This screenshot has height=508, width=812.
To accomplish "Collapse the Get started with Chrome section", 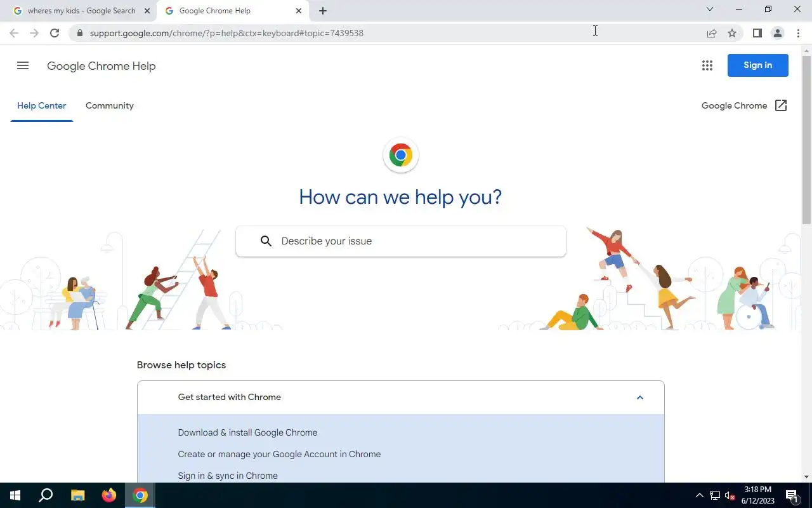I will pos(639,398).
